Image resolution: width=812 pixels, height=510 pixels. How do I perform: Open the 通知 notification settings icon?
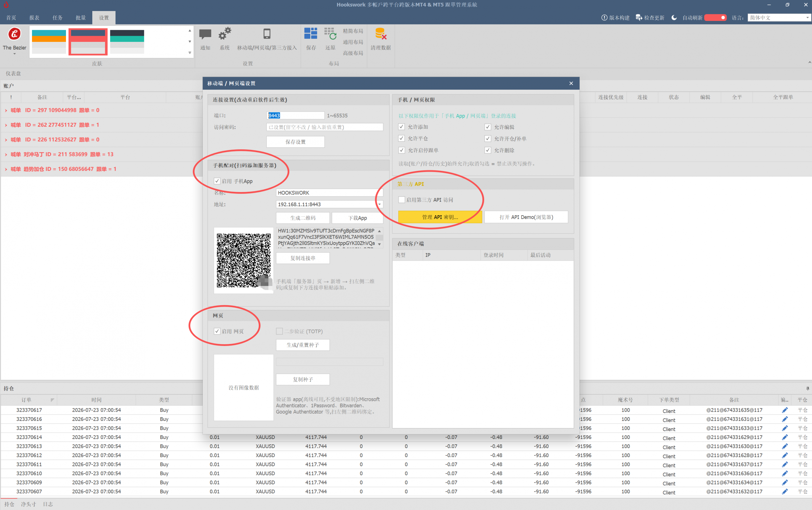pos(205,34)
